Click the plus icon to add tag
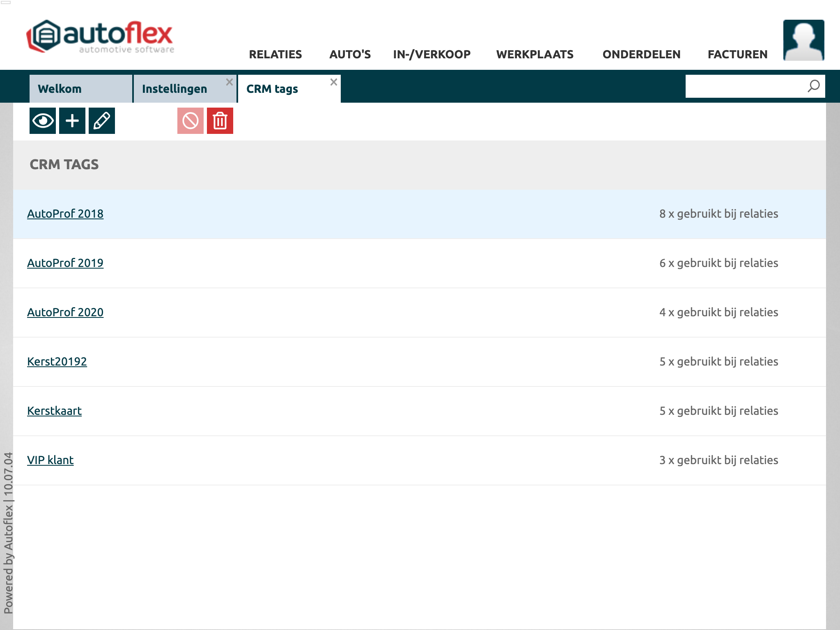Viewport: 840px width, 630px height. [x=72, y=121]
